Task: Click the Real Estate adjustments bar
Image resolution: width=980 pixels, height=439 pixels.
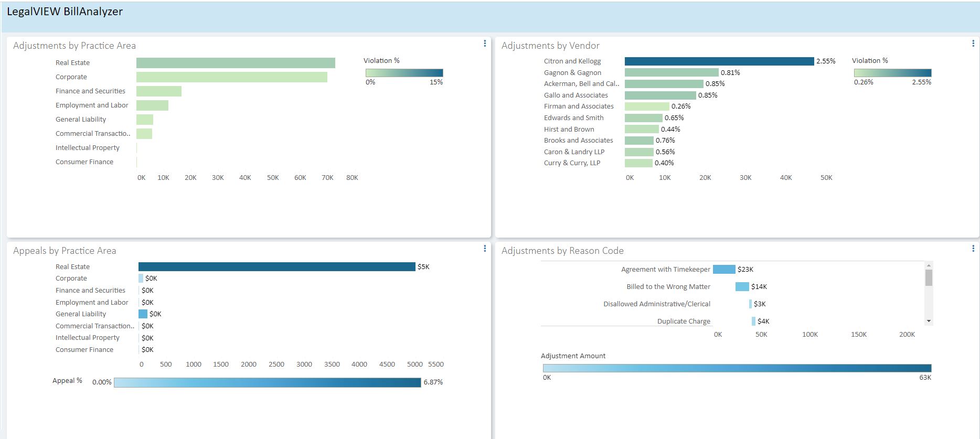Action: pyautogui.click(x=236, y=63)
